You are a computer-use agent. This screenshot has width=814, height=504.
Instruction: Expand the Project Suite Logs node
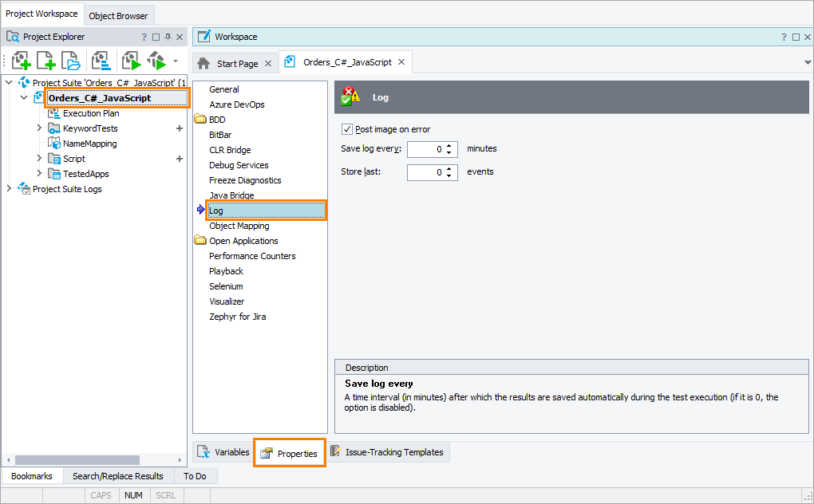click(8, 189)
